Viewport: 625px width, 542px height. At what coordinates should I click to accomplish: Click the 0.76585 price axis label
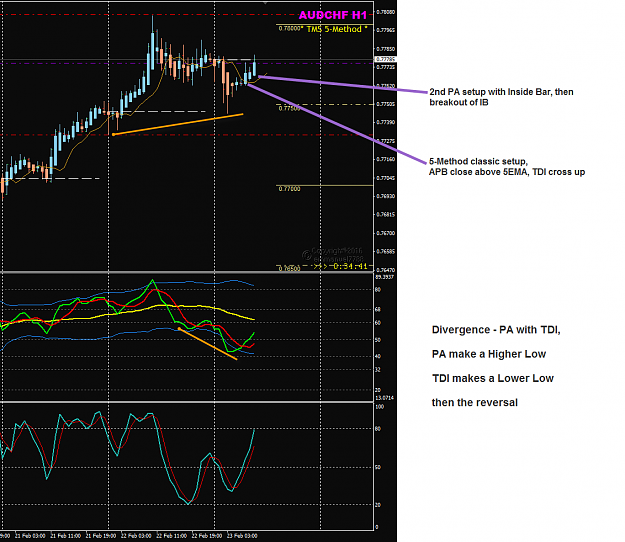(x=385, y=251)
